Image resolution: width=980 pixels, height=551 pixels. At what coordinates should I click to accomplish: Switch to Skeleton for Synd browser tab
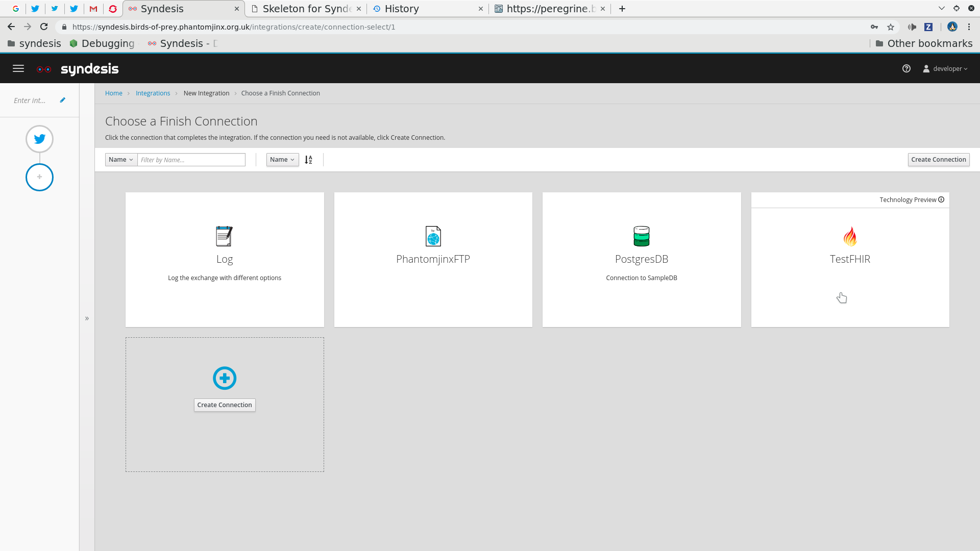(306, 9)
